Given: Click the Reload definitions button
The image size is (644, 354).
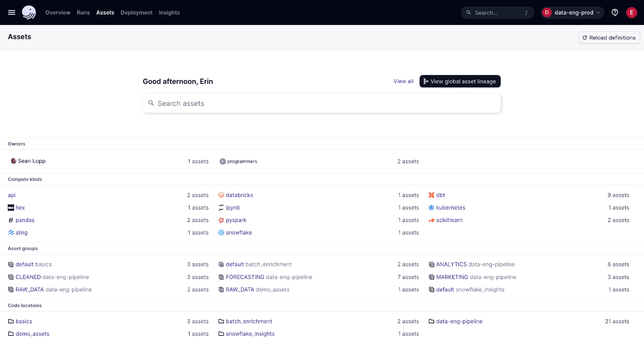Looking at the screenshot, I should click(x=609, y=37).
